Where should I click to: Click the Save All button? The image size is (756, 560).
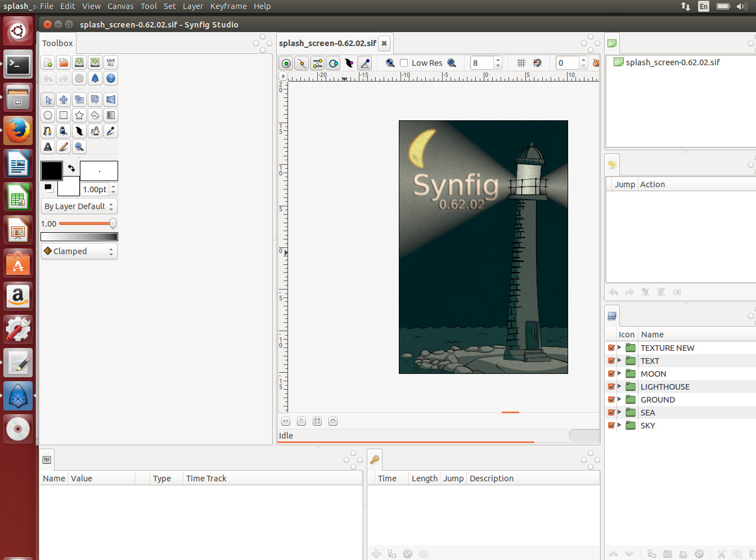tap(111, 62)
